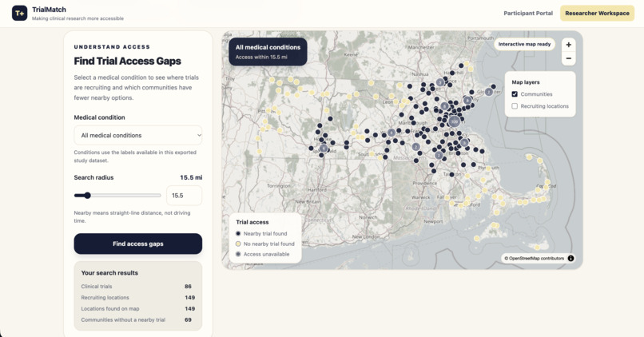Switch to Researcher Workspace
This screenshot has height=337, width=644.
point(597,13)
